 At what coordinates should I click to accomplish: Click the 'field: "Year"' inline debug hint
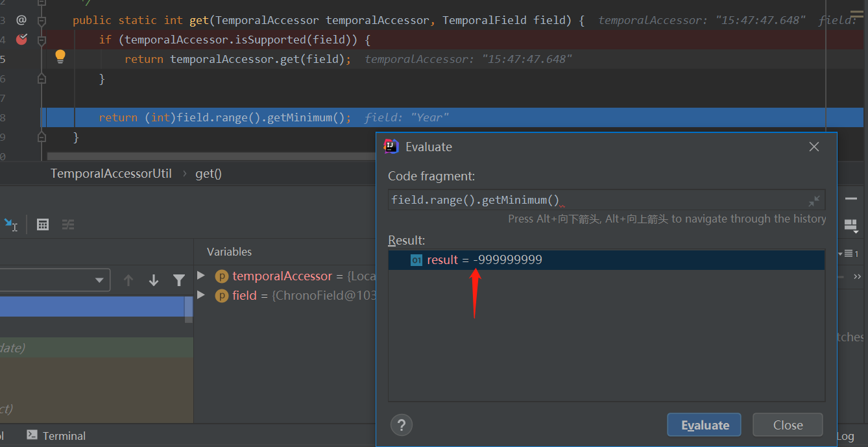407,117
